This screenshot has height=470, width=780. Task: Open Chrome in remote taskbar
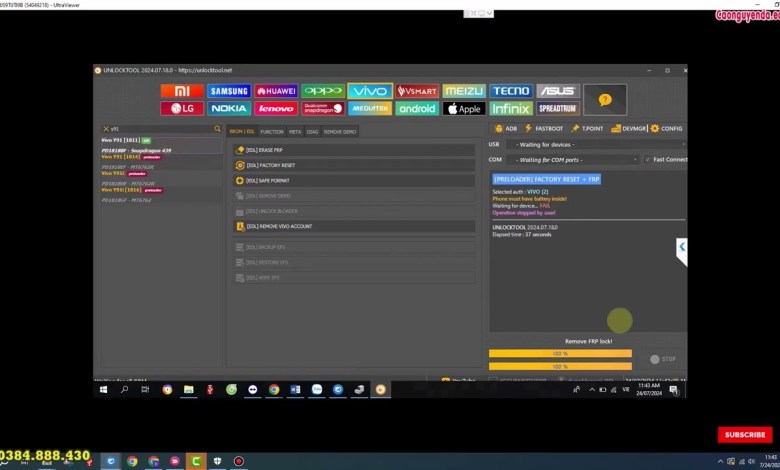[x=274, y=389]
